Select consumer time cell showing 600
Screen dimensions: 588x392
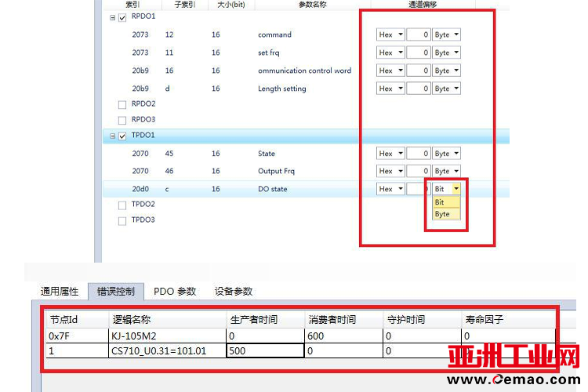pos(343,336)
